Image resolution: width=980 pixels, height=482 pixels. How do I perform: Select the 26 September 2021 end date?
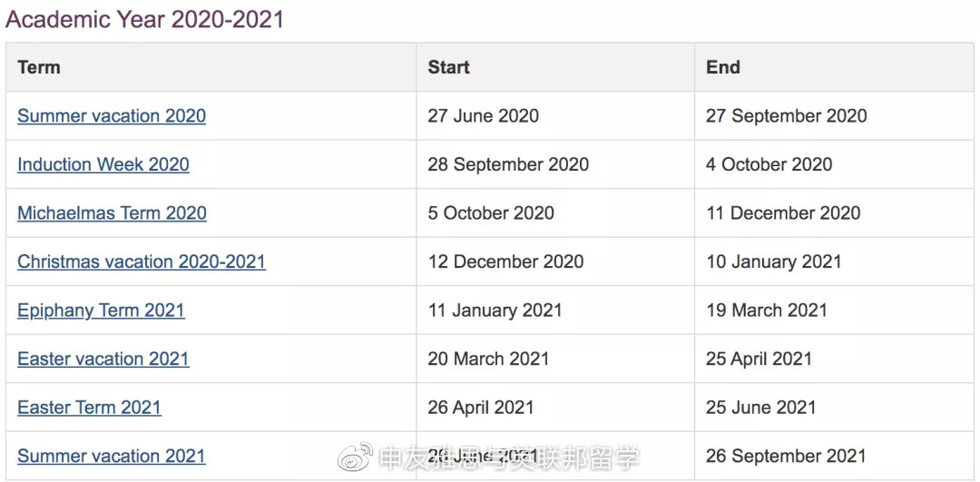[786, 457]
